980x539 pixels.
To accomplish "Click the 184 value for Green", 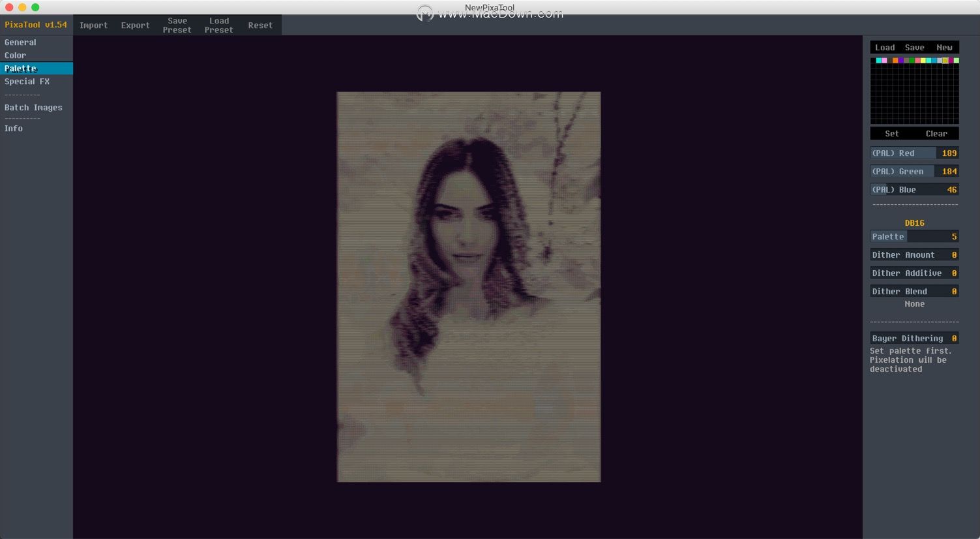I will (x=949, y=172).
